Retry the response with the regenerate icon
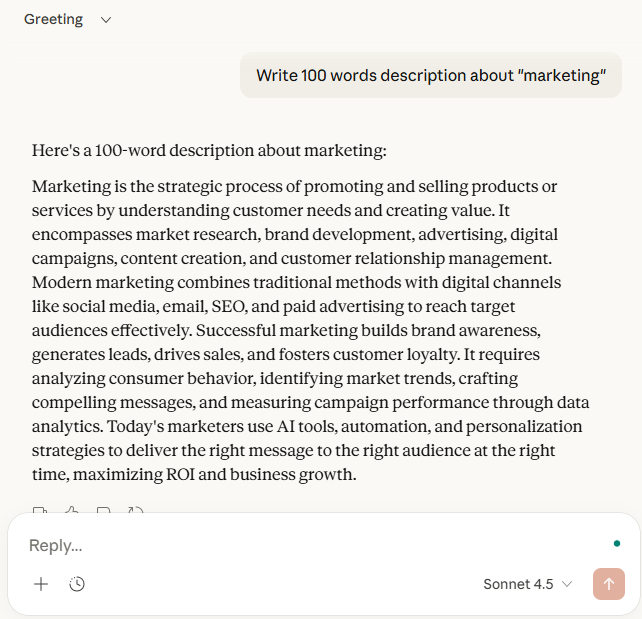The width and height of the screenshot is (642, 619). coord(135,512)
